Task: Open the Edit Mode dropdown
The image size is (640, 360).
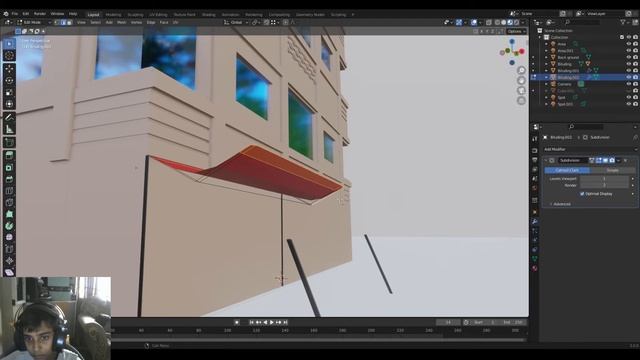Action: tap(34, 22)
